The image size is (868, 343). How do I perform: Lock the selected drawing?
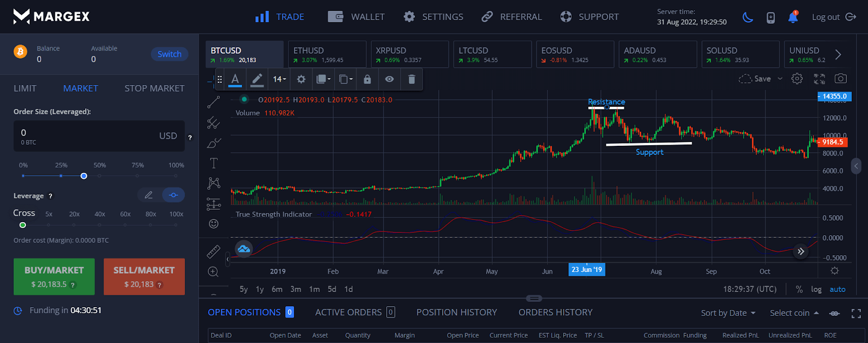[x=367, y=79]
